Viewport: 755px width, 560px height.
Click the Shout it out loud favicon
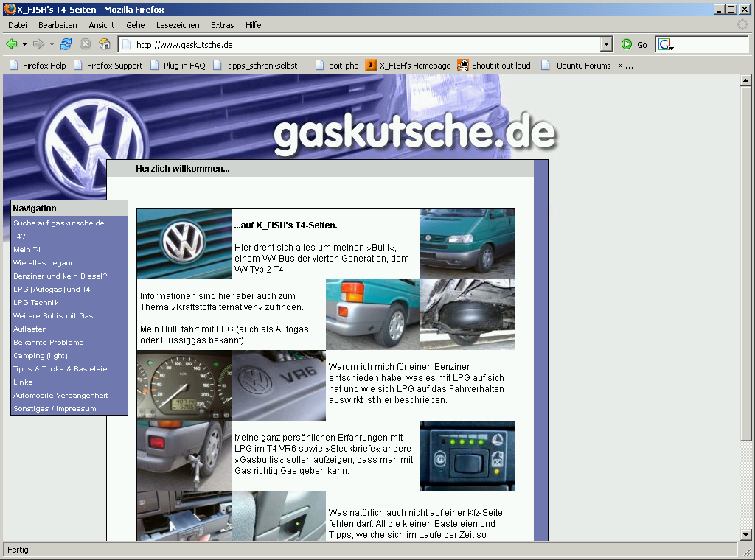(x=463, y=65)
